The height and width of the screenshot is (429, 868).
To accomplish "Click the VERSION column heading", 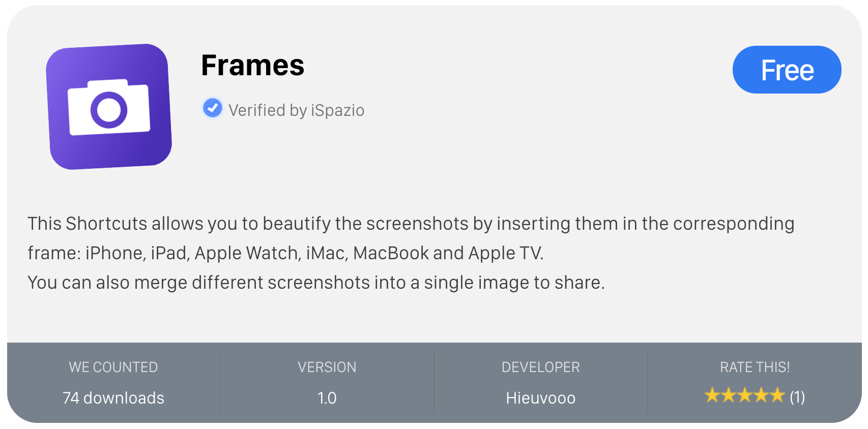I will 327,367.
